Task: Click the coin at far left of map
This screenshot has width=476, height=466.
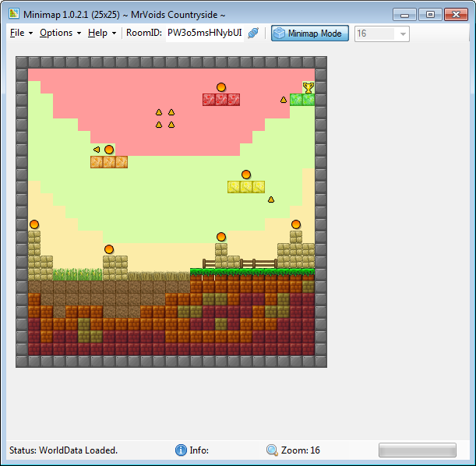Action: [x=34, y=224]
